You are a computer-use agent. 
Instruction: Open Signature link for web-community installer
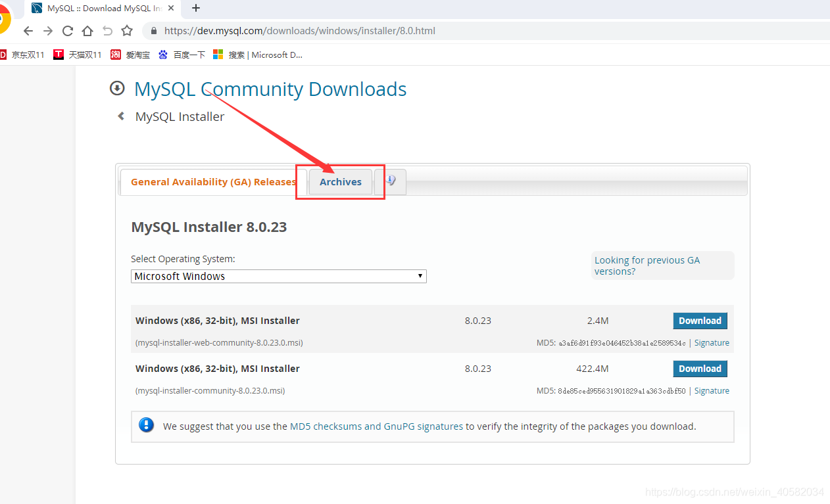[x=712, y=342]
